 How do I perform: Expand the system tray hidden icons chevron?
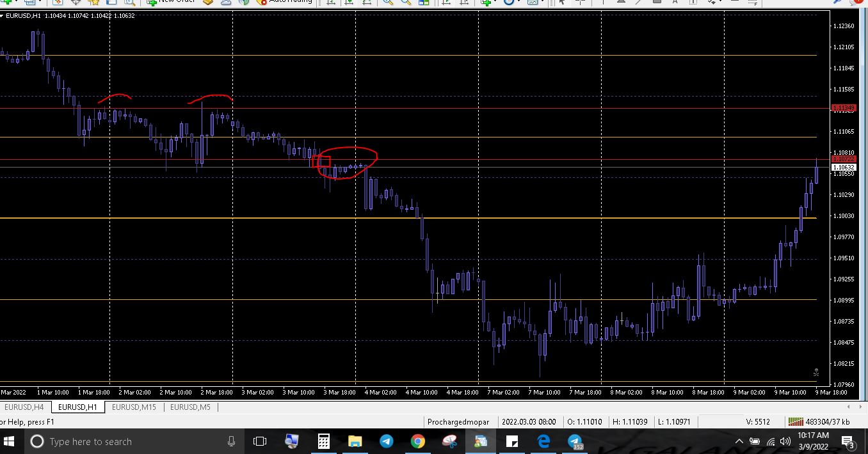click(739, 441)
